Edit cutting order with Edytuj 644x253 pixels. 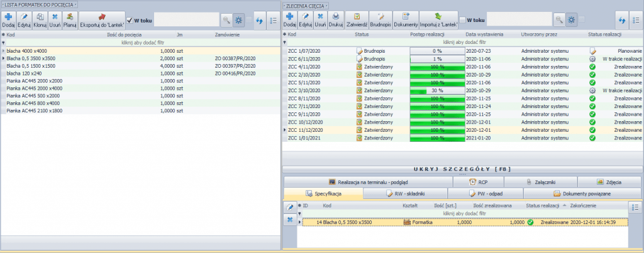pos(306,19)
